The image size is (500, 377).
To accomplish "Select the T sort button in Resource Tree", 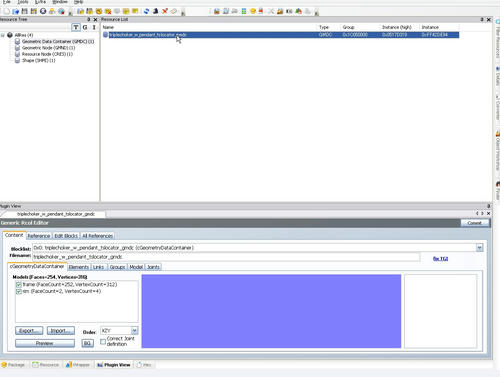I will [x=76, y=27].
